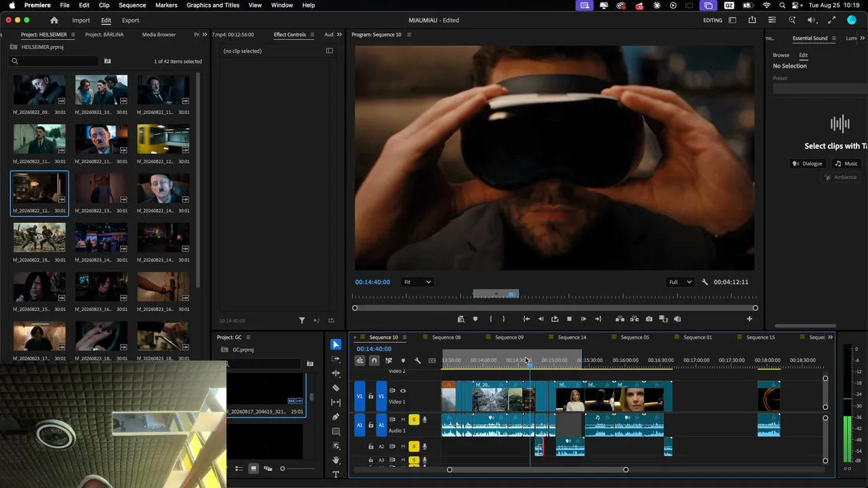Toggle solo on Audio 1 track
This screenshot has height=488, width=868.
click(414, 420)
